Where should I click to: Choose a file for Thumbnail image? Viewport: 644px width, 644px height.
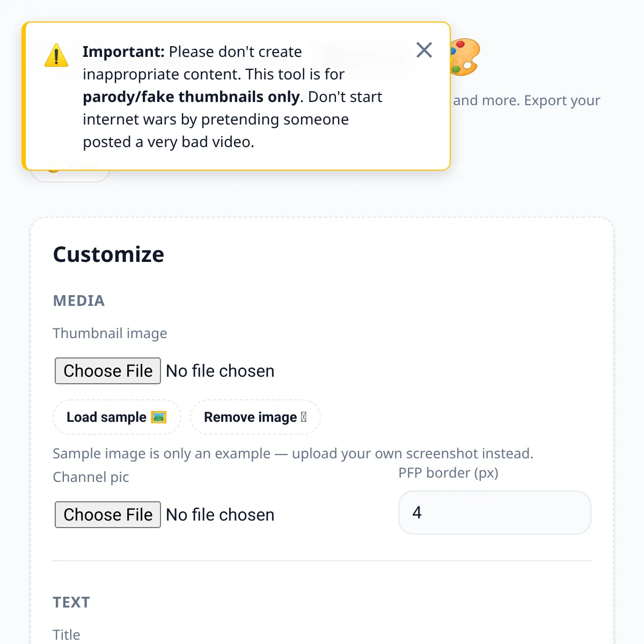108,371
